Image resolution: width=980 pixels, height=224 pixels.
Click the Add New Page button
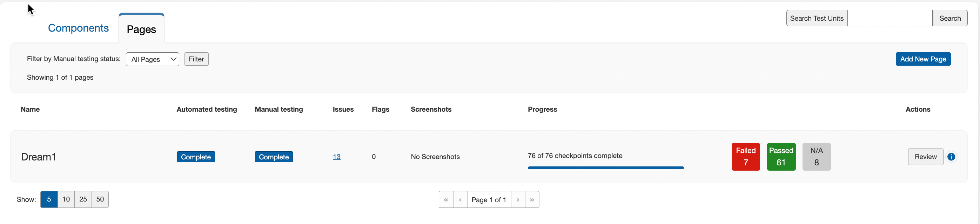(922, 59)
